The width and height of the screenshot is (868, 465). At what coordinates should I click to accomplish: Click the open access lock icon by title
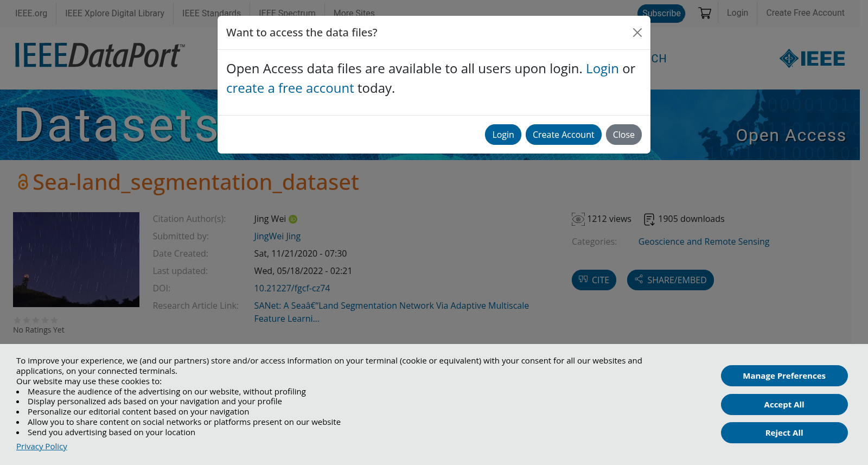click(23, 182)
